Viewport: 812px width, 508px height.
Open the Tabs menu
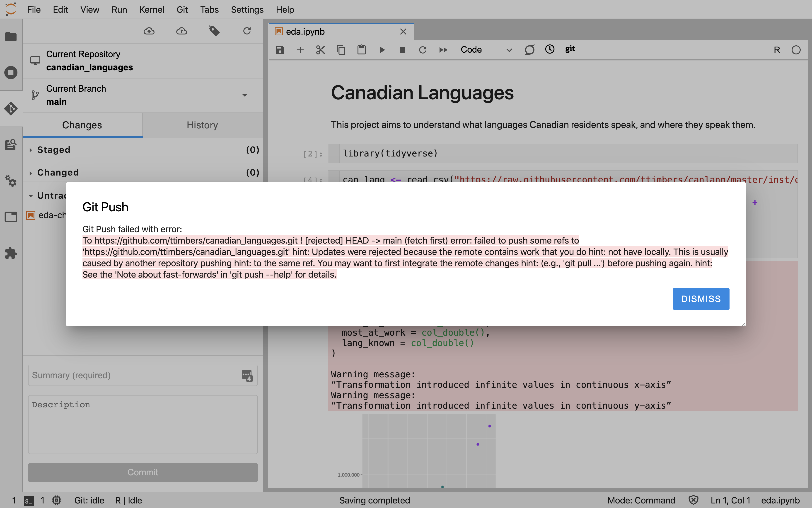point(209,9)
